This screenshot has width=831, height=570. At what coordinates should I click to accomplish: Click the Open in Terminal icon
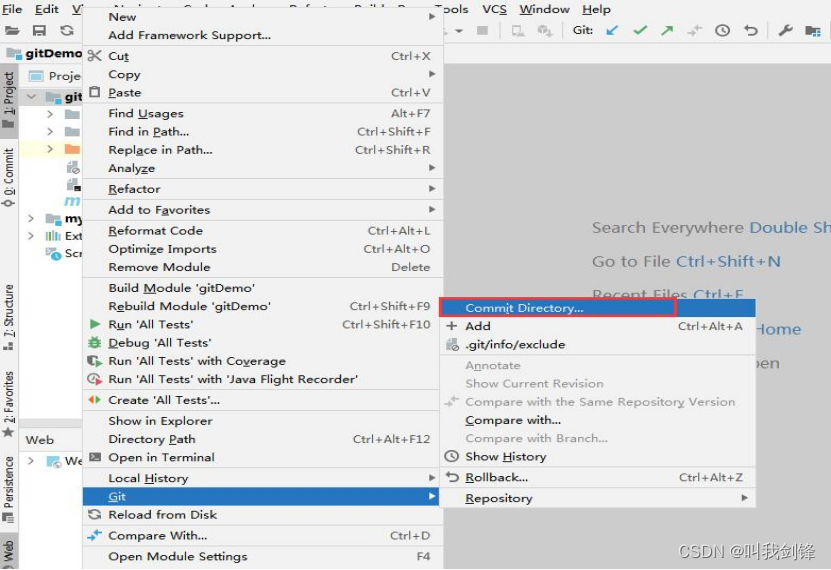point(95,457)
